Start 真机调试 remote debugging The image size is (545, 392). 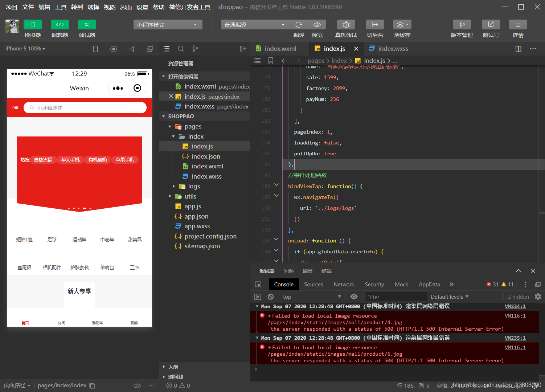click(x=346, y=25)
